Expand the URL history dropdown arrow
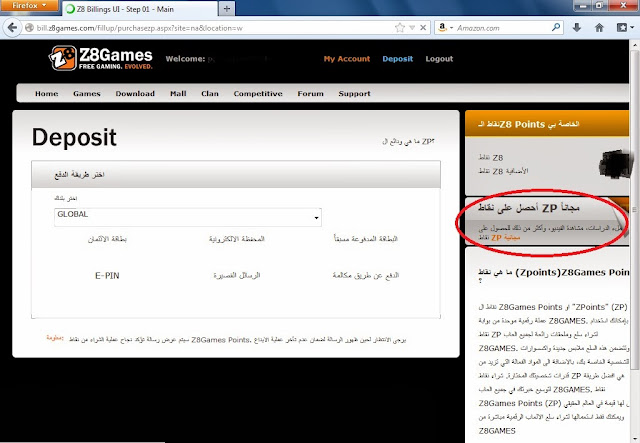Image resolution: width=640 pixels, height=443 pixels. (412, 28)
